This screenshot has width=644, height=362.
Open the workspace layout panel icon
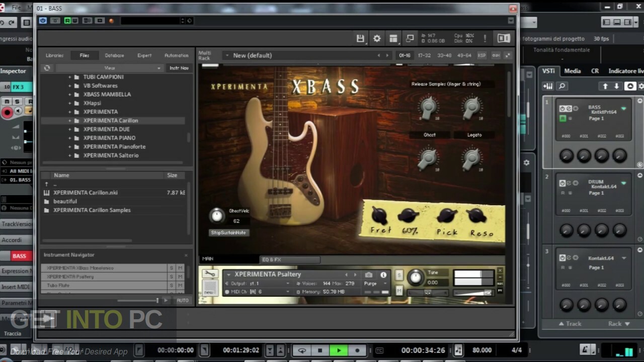point(393,39)
